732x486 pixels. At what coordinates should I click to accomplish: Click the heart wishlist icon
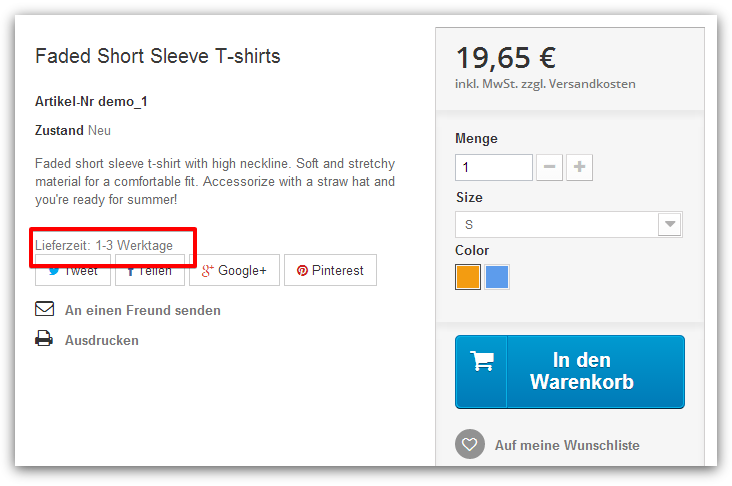[x=469, y=444]
